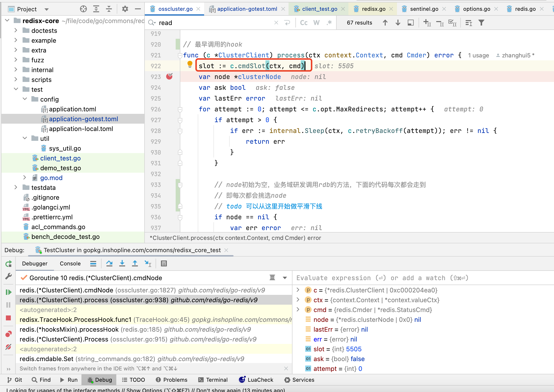
Task: Open Evaluate Expression calculator icon
Action: click(x=164, y=263)
